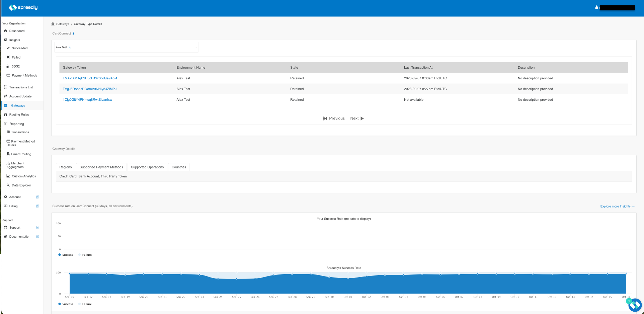Toggle the Failure legend in Your Success Rate chart
This screenshot has height=314, width=644.
[85, 255]
